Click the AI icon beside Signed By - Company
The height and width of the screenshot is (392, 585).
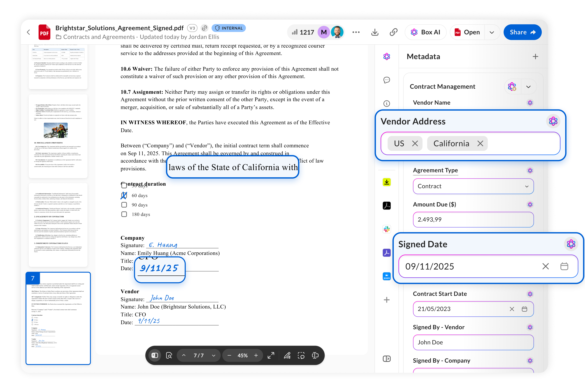pyautogui.click(x=530, y=361)
